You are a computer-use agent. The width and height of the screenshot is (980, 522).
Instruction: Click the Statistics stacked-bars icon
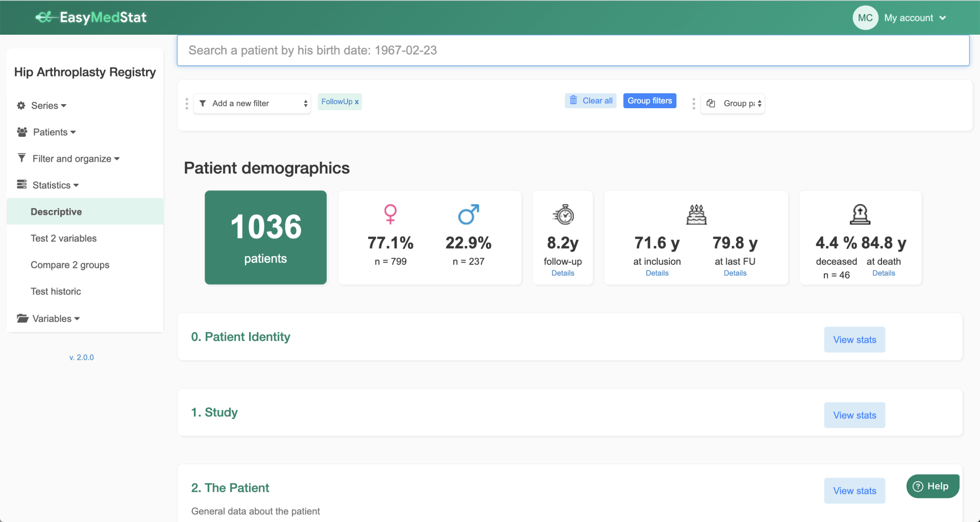pos(21,184)
